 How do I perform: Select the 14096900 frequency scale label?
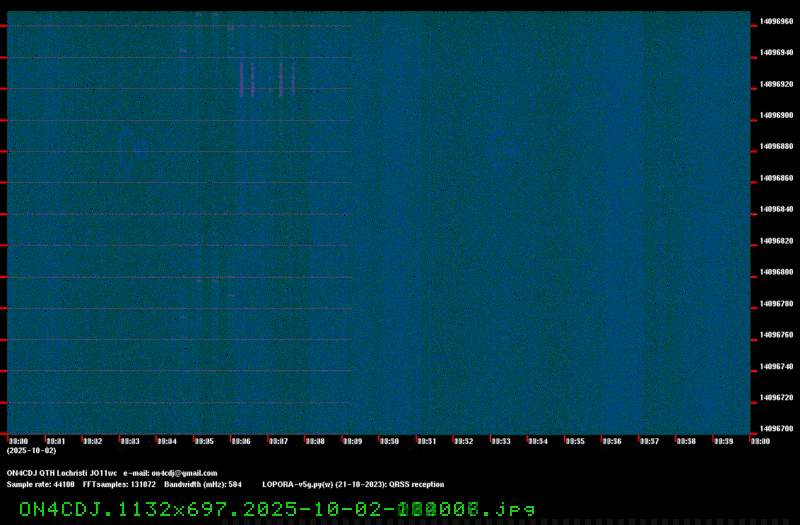tap(776, 115)
